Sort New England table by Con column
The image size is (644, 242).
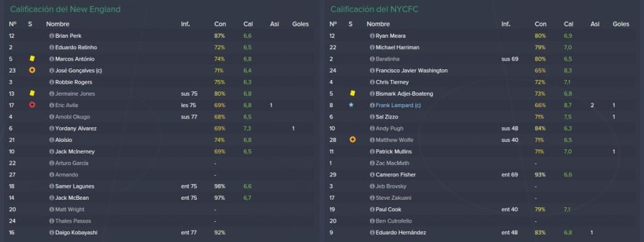coord(219,25)
